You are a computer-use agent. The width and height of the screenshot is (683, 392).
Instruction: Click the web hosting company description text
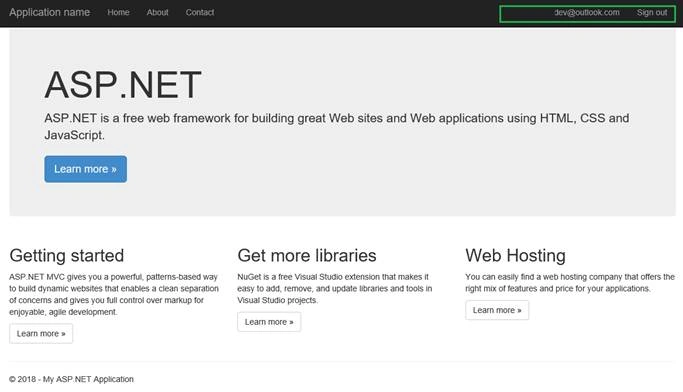pos(570,283)
